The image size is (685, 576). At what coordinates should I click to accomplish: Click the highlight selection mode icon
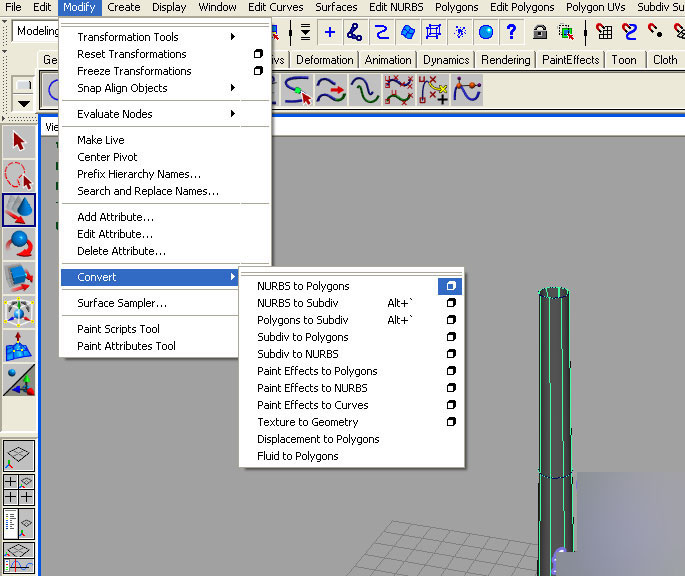pyautogui.click(x=566, y=32)
